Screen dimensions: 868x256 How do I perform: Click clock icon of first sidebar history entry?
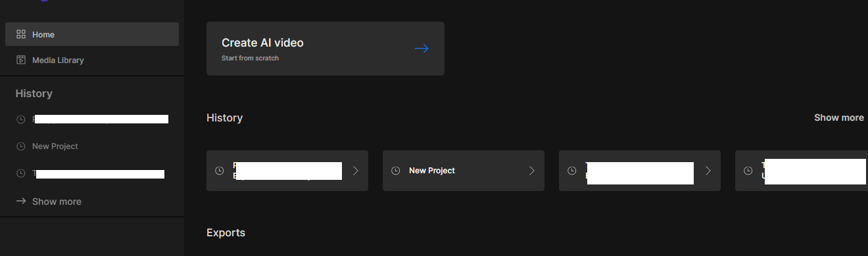(21, 119)
